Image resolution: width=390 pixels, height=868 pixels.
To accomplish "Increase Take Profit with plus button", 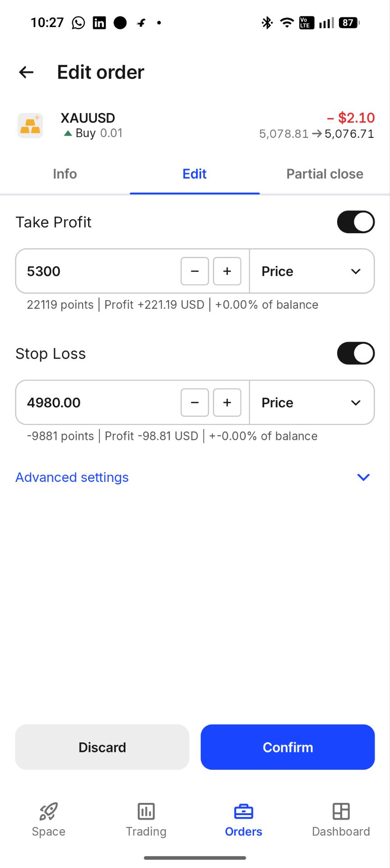I will [227, 271].
